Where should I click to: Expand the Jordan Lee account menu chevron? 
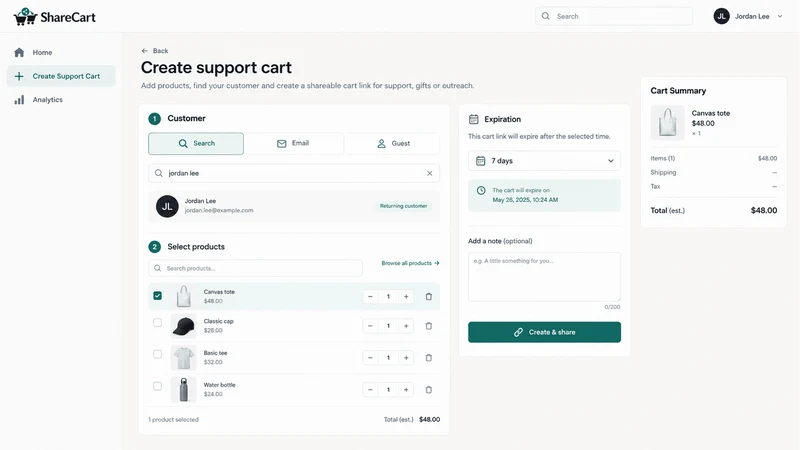tap(780, 16)
